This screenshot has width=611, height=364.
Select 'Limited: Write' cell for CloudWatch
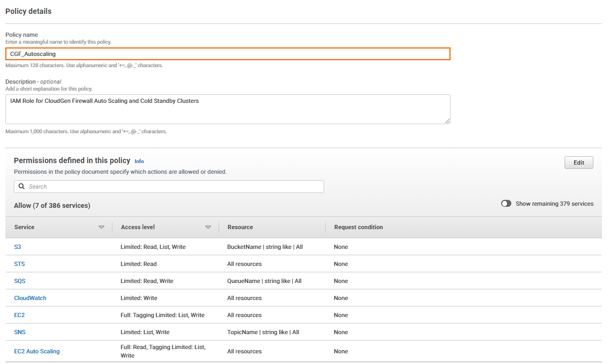tap(139, 298)
